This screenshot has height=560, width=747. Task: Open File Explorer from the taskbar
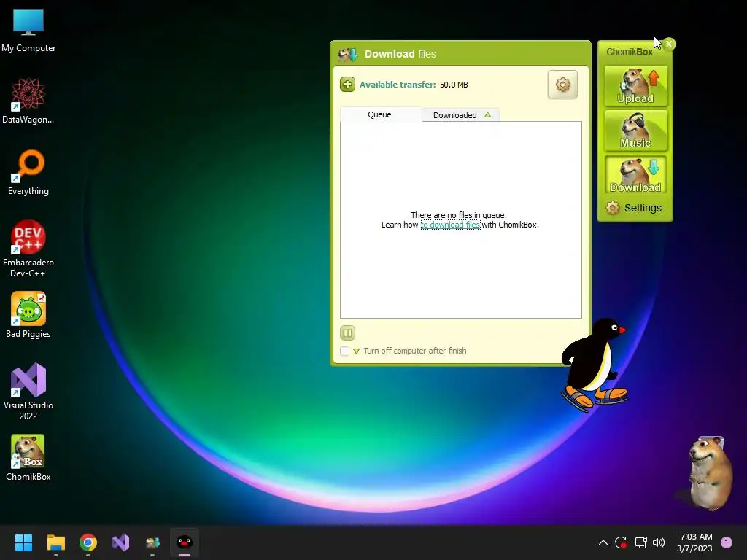point(55,542)
